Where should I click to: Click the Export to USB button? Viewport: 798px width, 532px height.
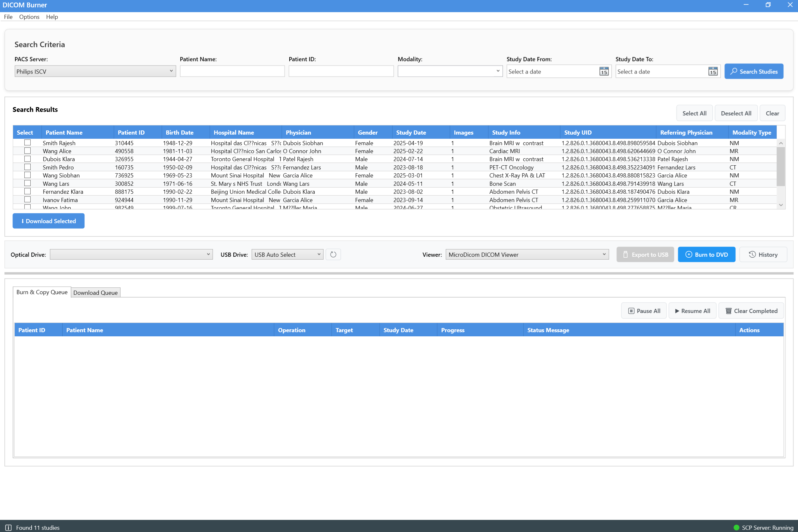click(645, 254)
